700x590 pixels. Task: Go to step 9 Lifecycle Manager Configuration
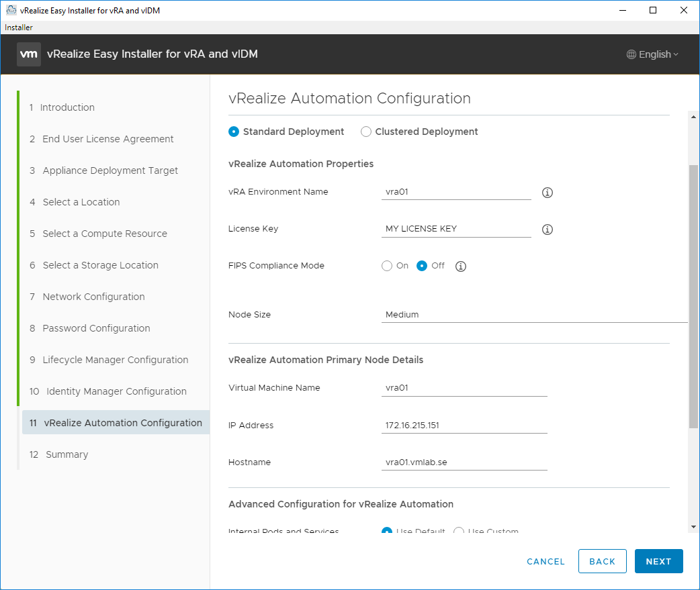[x=108, y=360]
